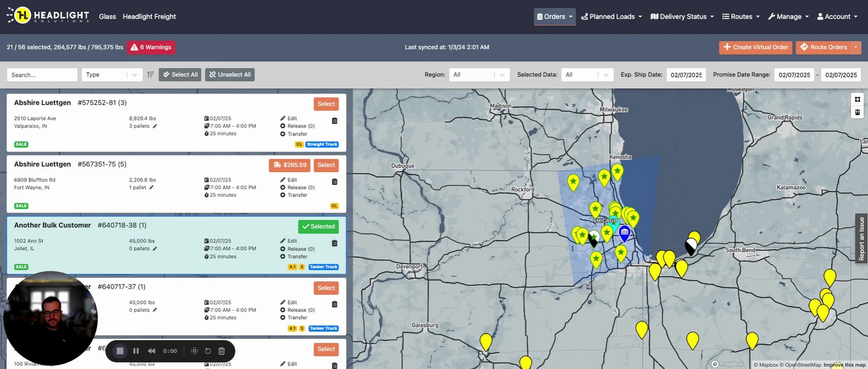Click the Promise Date Range start field
Viewport: 868px width, 369px height.
tap(794, 75)
